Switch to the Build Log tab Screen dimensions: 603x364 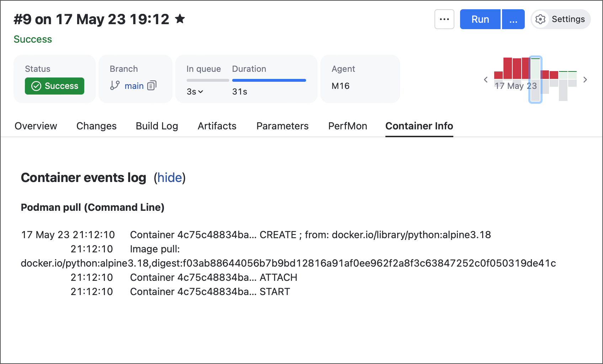(x=156, y=126)
